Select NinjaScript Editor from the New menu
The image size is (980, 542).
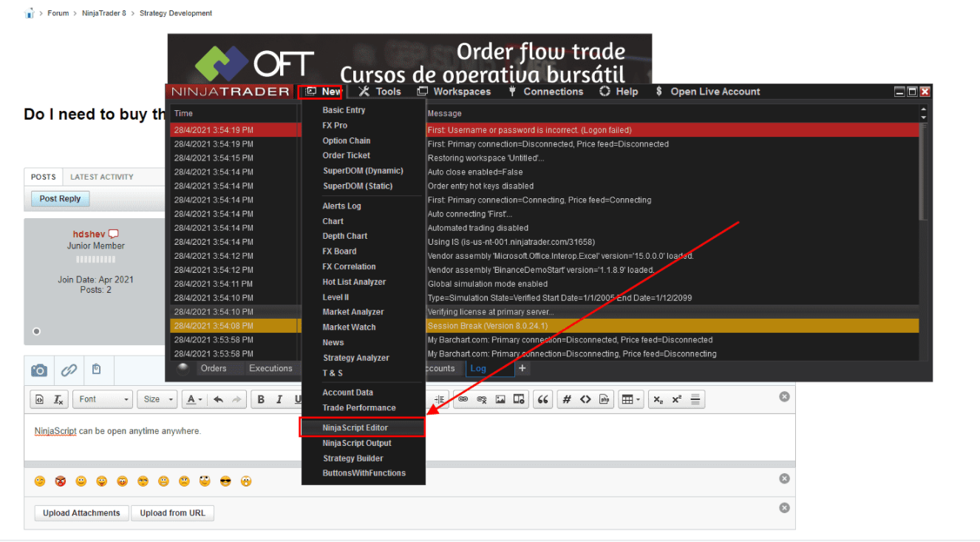pos(363,427)
